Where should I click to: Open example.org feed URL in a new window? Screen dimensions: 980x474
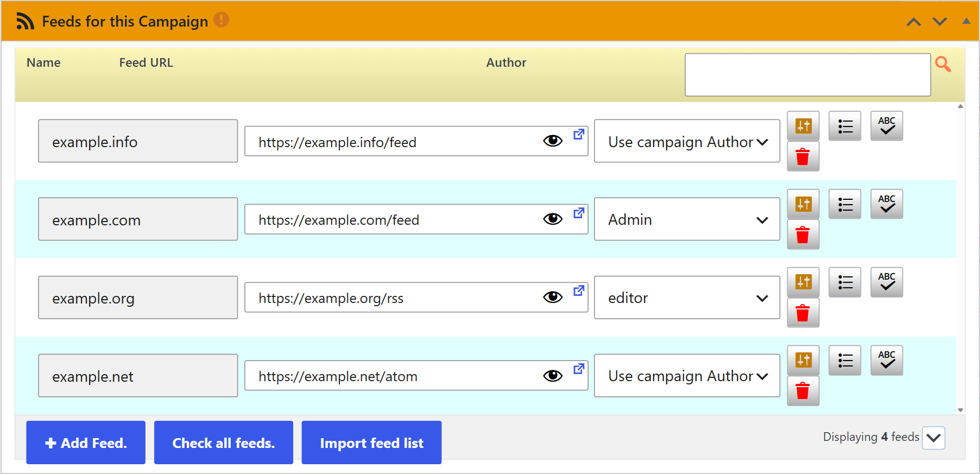pyautogui.click(x=579, y=290)
